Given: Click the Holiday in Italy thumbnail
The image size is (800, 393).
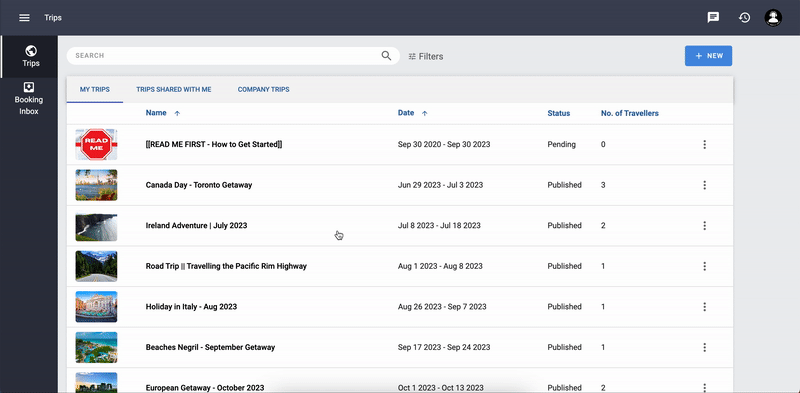Looking at the screenshot, I should pos(96,307).
